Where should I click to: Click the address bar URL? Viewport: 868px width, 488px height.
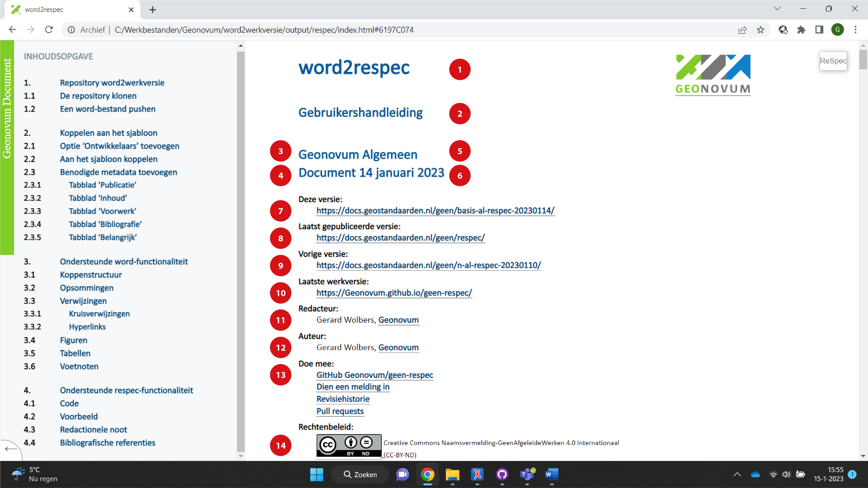pyautogui.click(x=264, y=30)
